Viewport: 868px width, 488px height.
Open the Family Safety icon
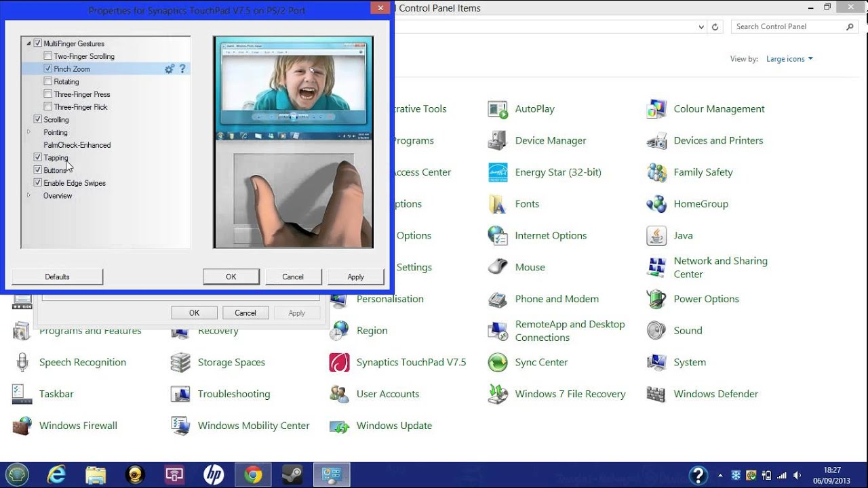click(x=656, y=172)
